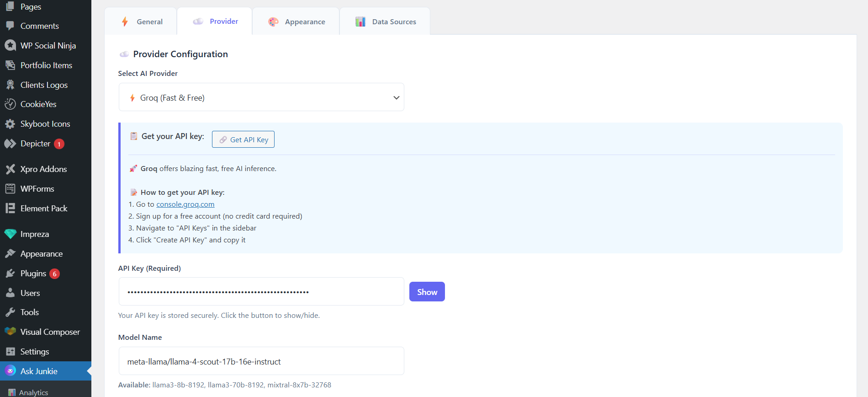This screenshot has height=397, width=868.
Task: Open the Settings menu in sidebar
Action: tap(35, 352)
